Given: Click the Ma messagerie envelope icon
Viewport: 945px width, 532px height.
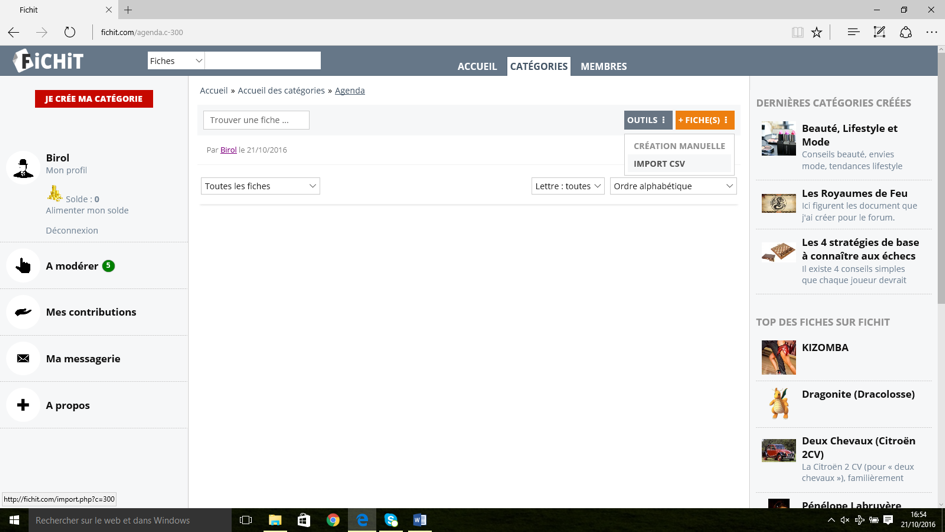Looking at the screenshot, I should (x=23, y=359).
